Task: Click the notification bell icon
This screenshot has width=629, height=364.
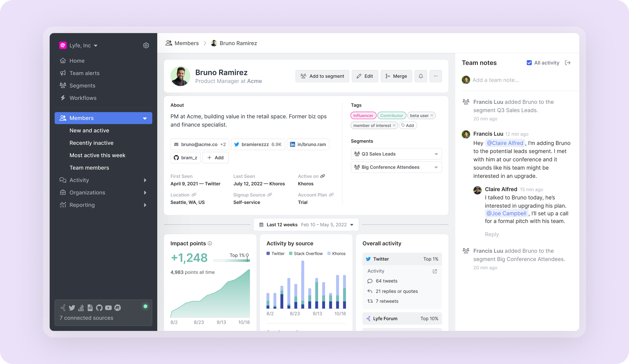Action: (x=421, y=76)
